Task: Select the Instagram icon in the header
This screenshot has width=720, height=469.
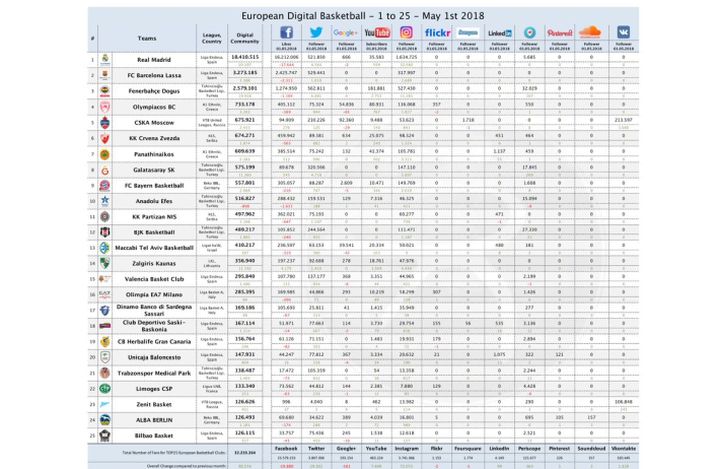Action: pos(406,33)
